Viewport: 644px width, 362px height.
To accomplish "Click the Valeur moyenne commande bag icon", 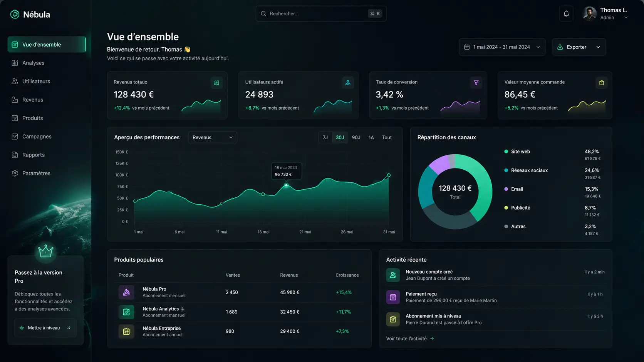I will (602, 83).
